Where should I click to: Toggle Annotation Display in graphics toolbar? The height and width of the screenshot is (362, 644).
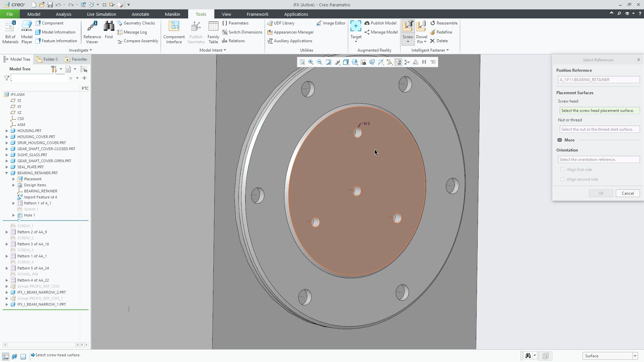click(398, 62)
